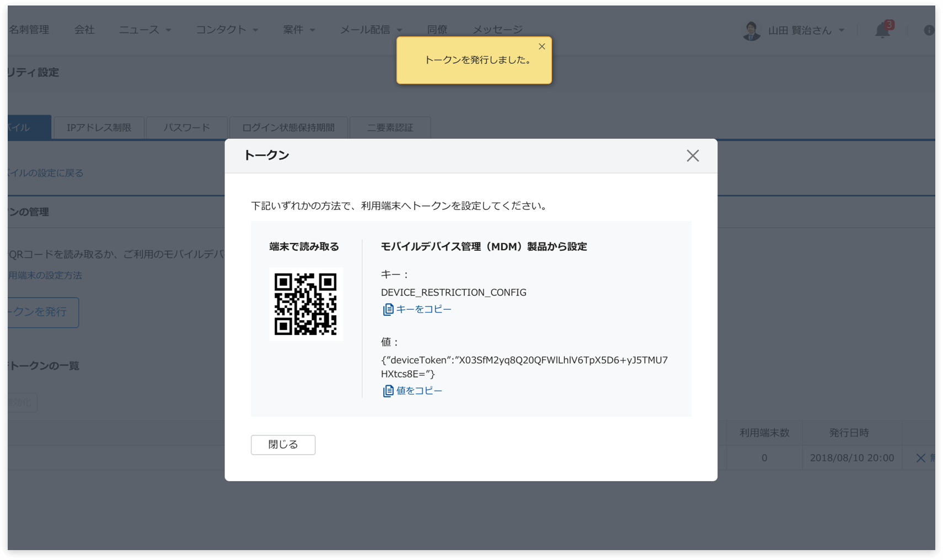Click 値をコピー link
This screenshot has width=943, height=560.
point(419,391)
